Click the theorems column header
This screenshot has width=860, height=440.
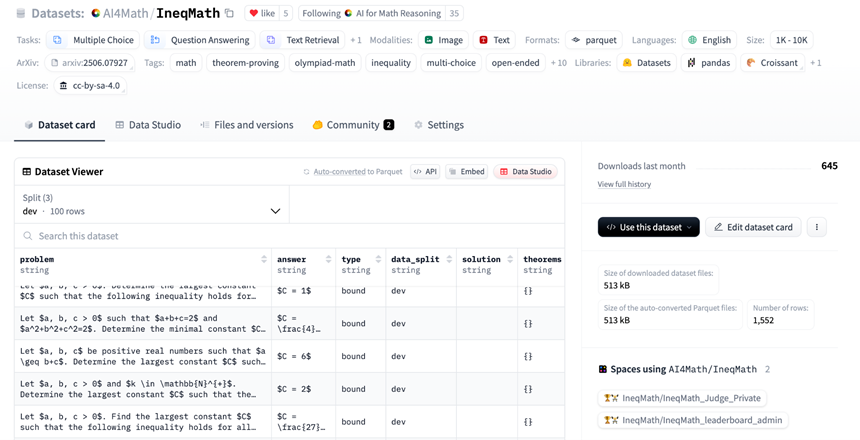[541, 264]
